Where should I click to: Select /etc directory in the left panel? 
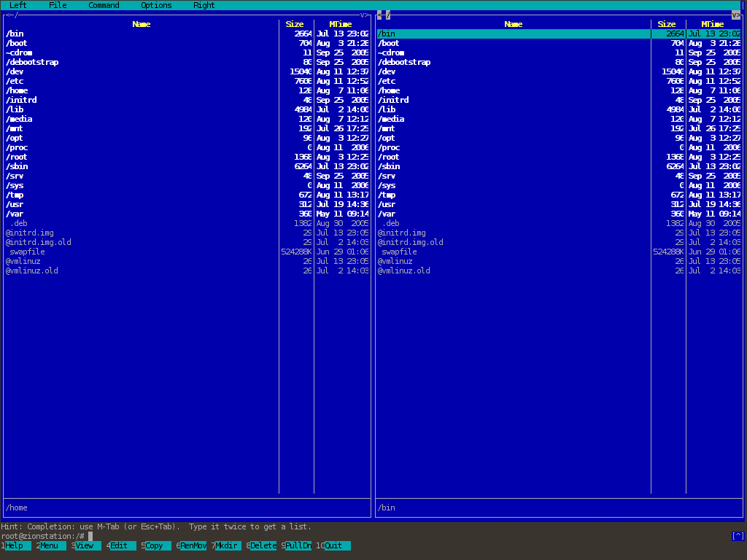tap(15, 81)
